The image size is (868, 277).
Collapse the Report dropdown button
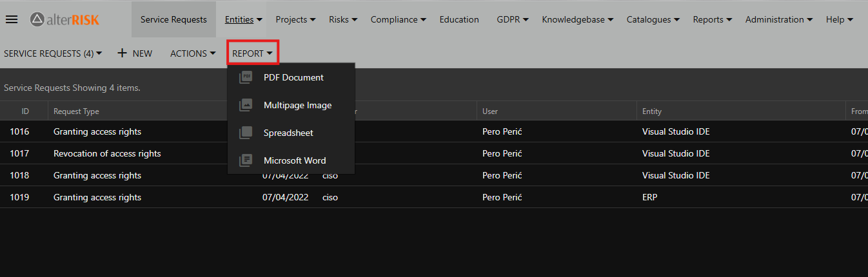(x=252, y=53)
